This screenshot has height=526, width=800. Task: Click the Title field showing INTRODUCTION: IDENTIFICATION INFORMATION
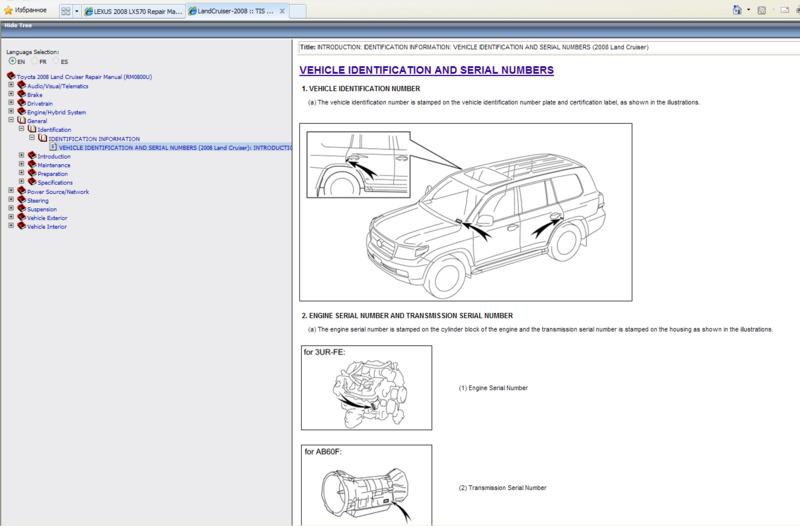click(x=548, y=47)
